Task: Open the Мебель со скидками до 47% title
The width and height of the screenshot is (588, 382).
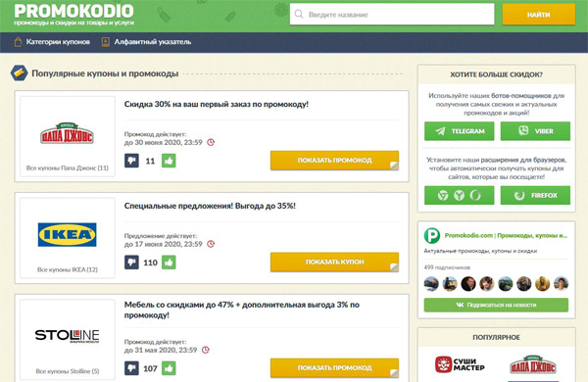Action: point(242,310)
